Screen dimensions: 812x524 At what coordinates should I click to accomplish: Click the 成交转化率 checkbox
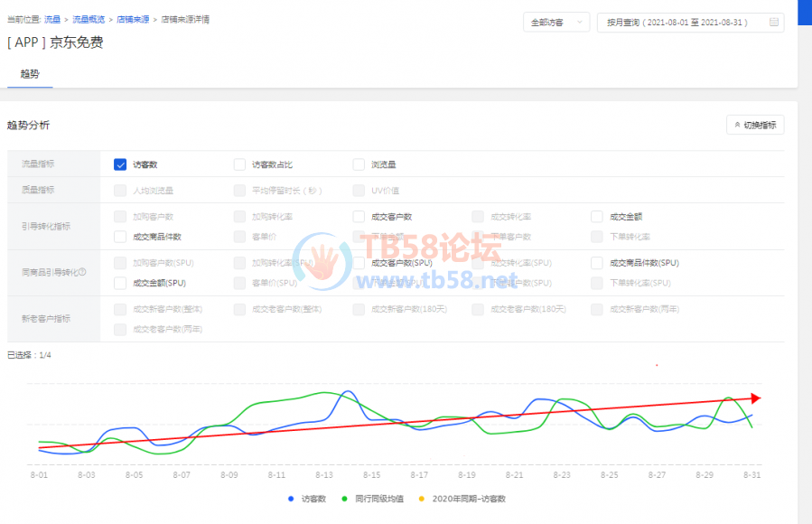click(x=478, y=217)
